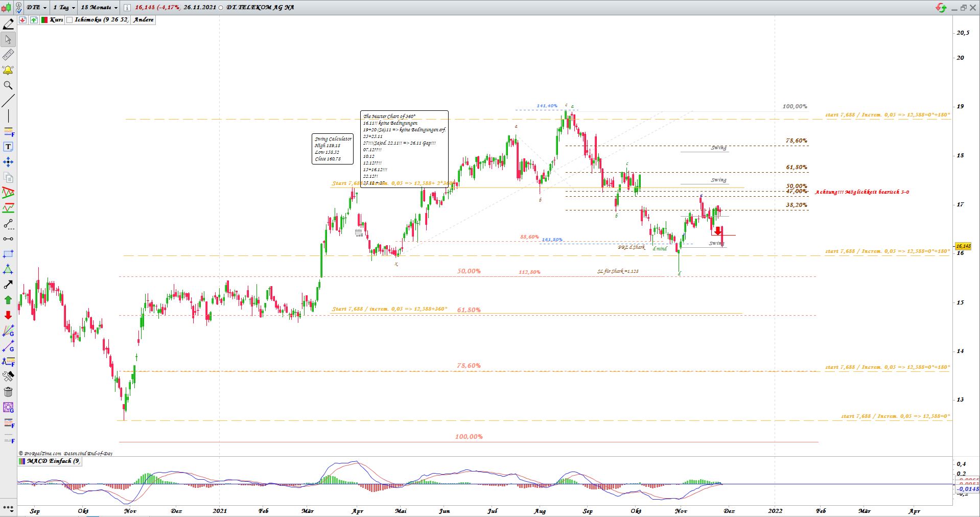Toggle the radio circle before DT.TELEKOM
Screen dimensions: 980x517
pyautogui.click(x=220, y=8)
